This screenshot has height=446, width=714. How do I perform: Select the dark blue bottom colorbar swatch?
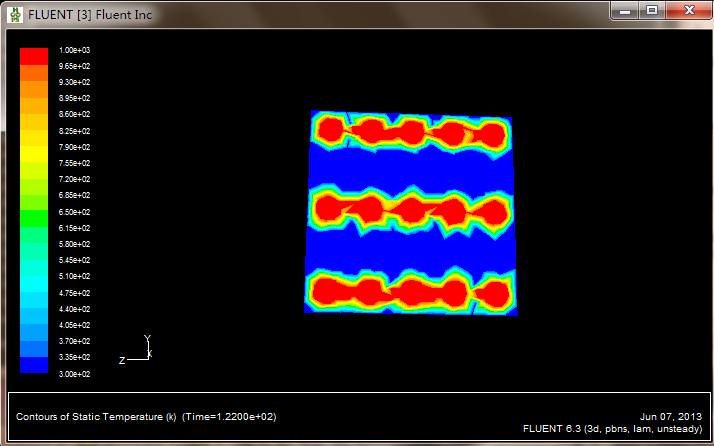pos(33,366)
